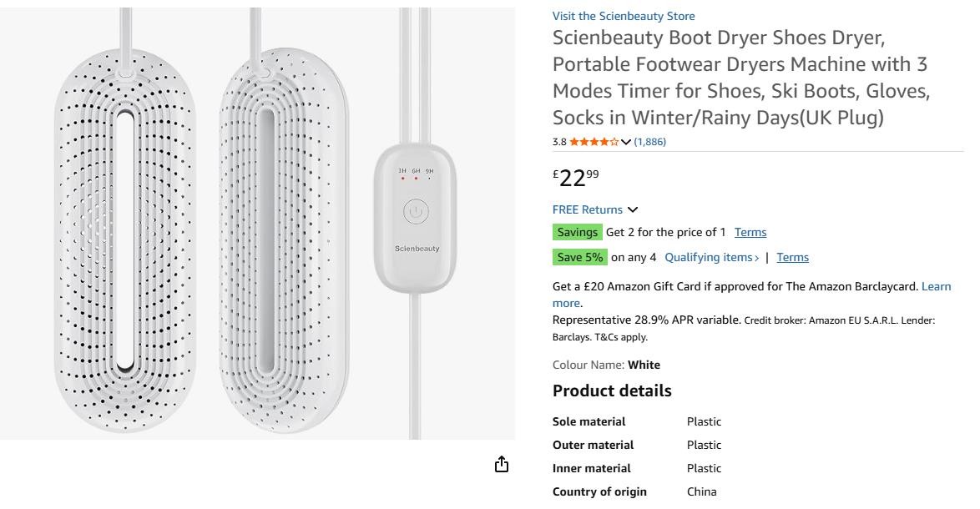Image resolution: width=980 pixels, height=509 pixels.
Task: Click the share icon below the product image
Action: tap(502, 465)
